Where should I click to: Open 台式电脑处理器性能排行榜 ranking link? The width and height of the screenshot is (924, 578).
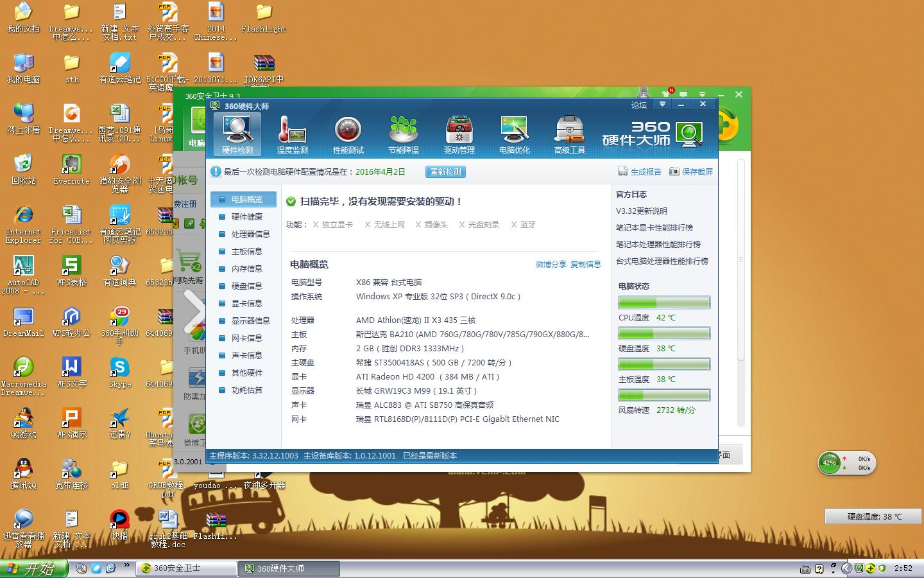coord(662,261)
